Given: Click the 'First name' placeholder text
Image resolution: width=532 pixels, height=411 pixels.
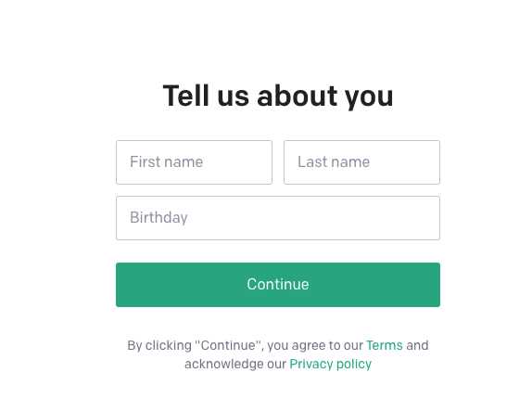Looking at the screenshot, I should click(x=166, y=162).
